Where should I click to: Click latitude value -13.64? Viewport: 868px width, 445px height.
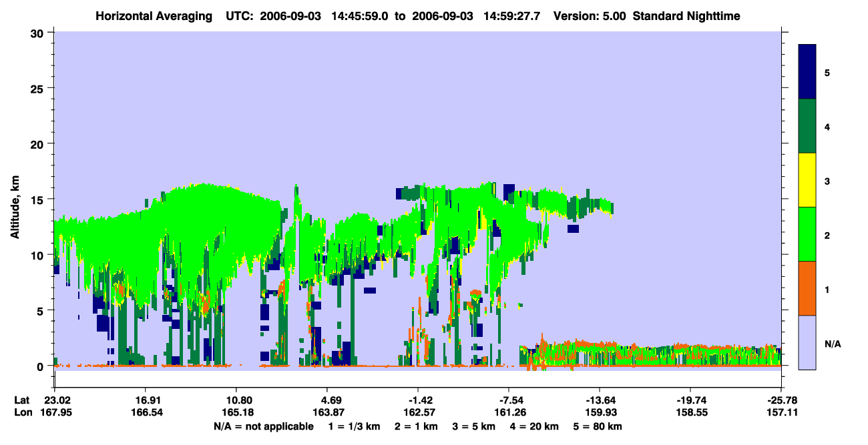point(600,400)
